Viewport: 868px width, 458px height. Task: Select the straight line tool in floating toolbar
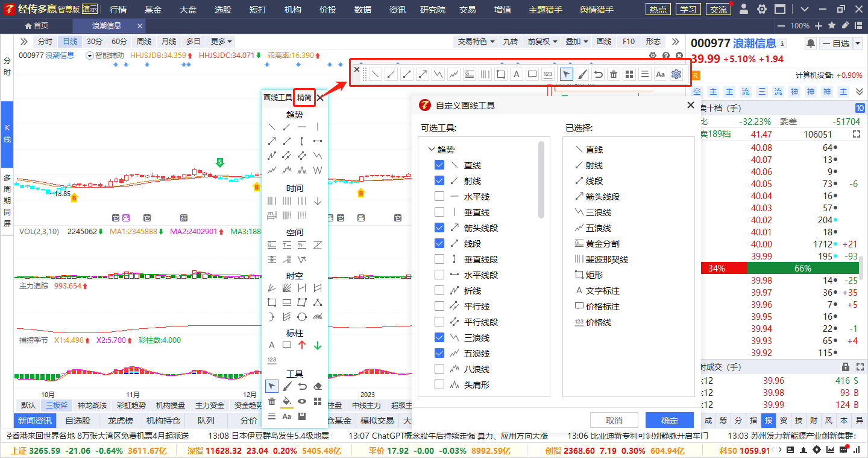pos(376,74)
